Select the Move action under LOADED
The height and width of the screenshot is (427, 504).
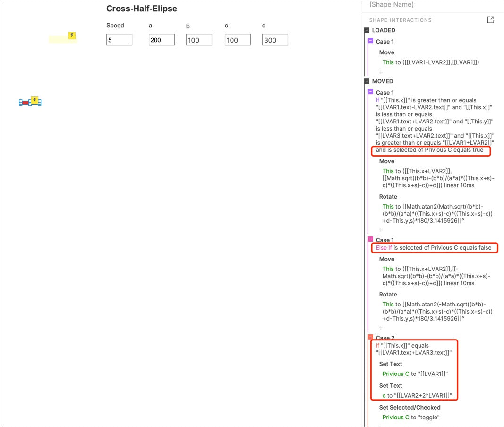tap(386, 52)
